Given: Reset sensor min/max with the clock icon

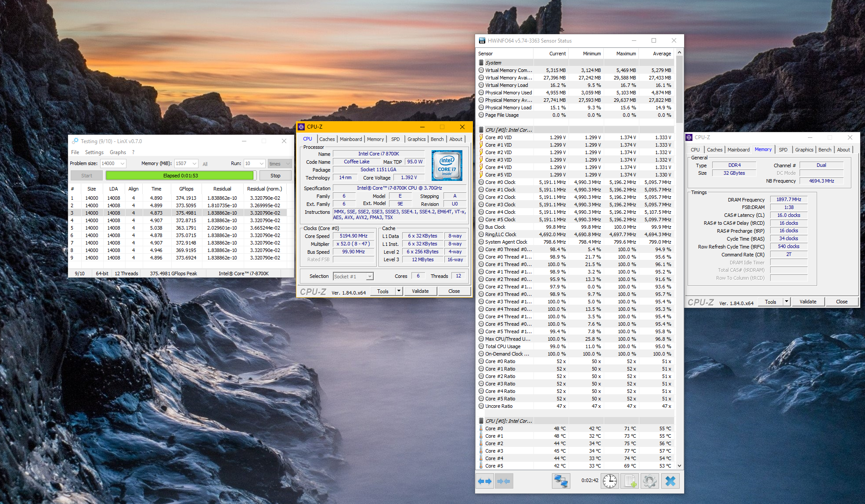Looking at the screenshot, I should click(x=609, y=481).
